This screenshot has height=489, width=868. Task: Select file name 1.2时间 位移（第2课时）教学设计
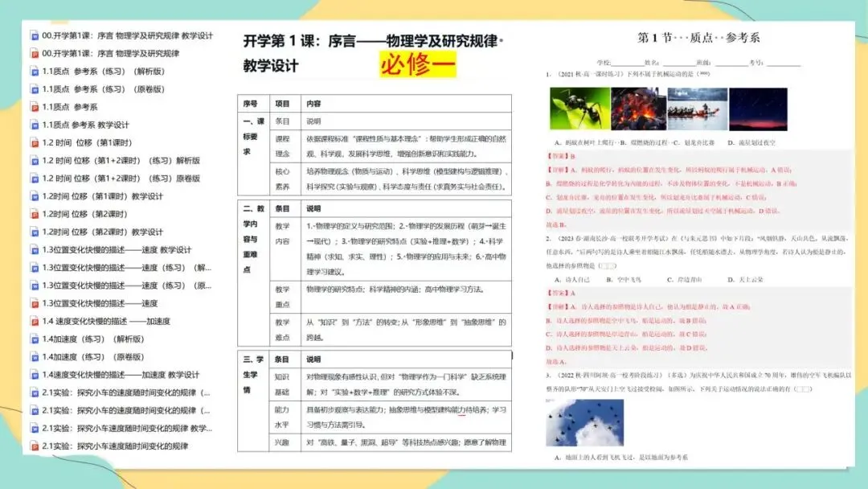coord(102,232)
